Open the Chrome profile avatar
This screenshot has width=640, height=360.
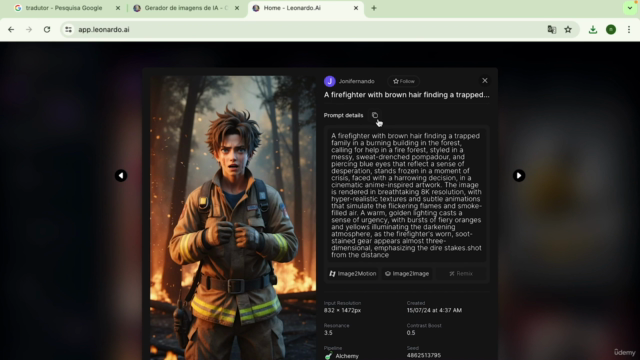pos(611,29)
